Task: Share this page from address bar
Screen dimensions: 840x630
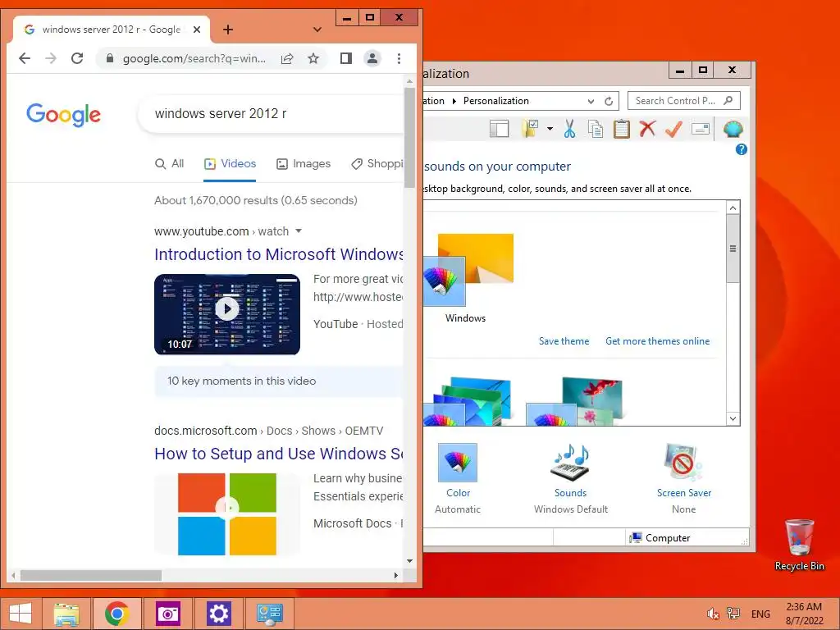Action: 287,58
